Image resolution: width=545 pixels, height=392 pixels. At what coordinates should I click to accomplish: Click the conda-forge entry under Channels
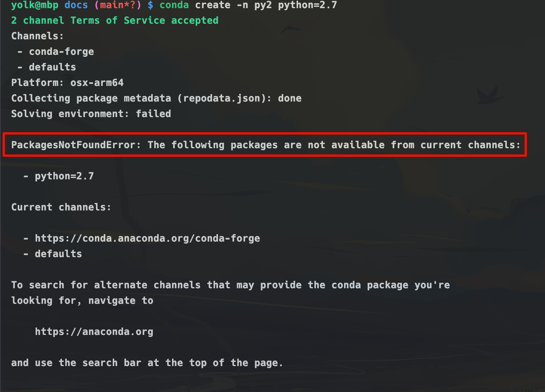pyautogui.click(x=61, y=52)
